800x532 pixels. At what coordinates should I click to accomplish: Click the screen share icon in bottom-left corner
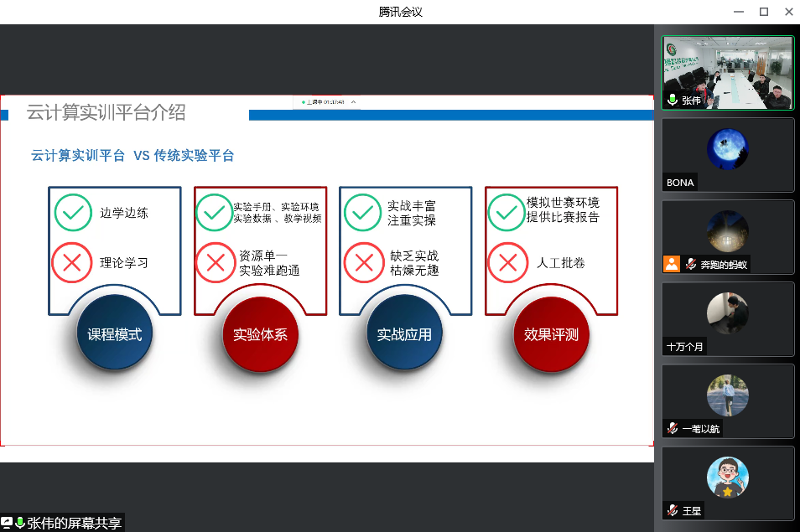click(x=8, y=523)
